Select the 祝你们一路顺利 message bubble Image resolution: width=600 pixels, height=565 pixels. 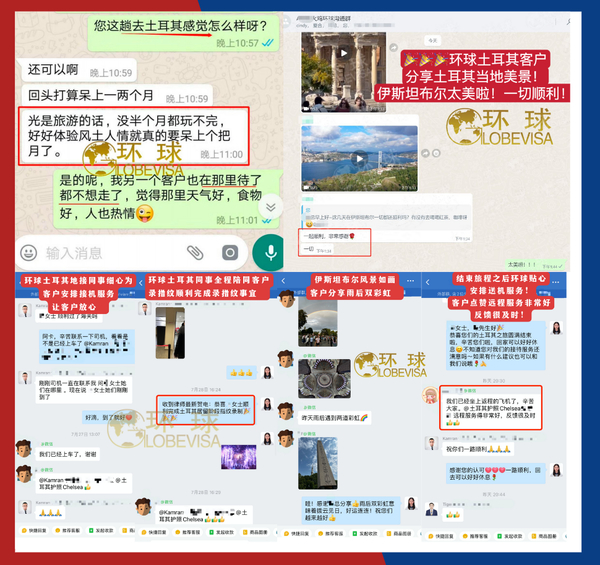(x=478, y=449)
